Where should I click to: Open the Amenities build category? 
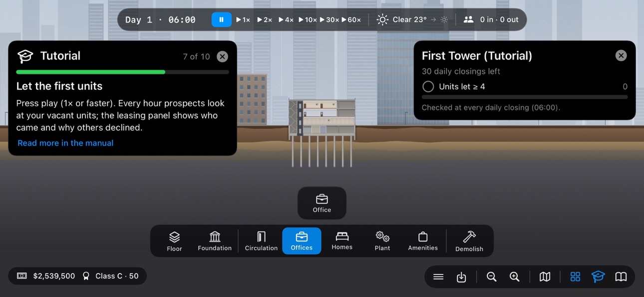point(423,241)
